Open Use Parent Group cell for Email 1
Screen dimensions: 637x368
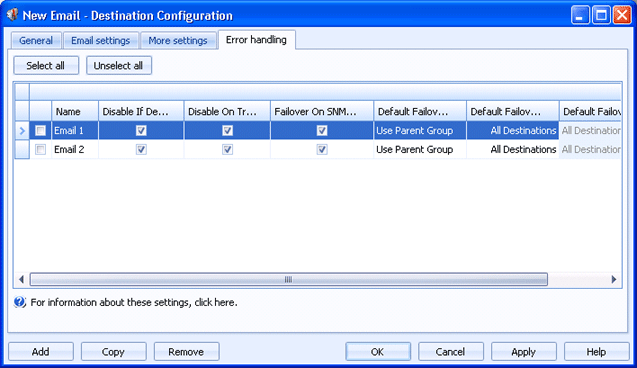pos(420,130)
